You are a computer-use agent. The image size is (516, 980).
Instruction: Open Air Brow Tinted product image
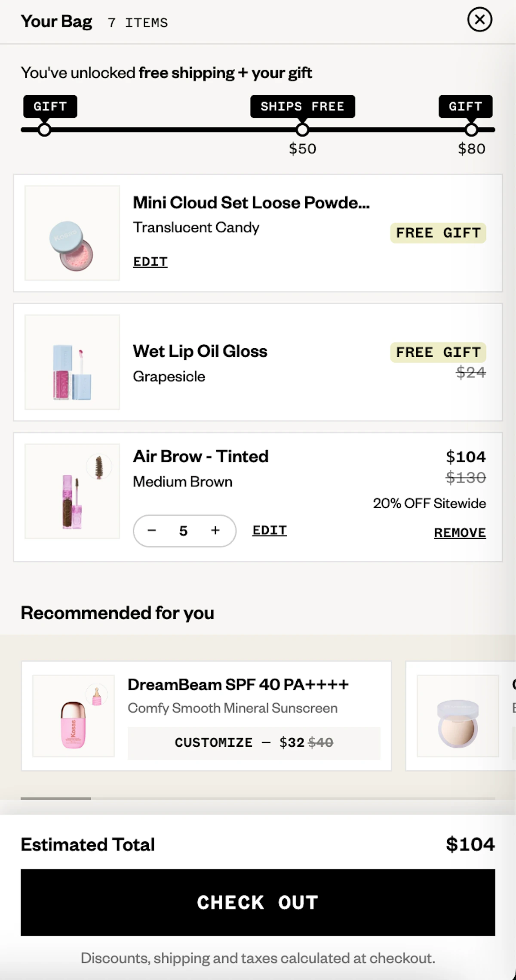click(x=72, y=491)
